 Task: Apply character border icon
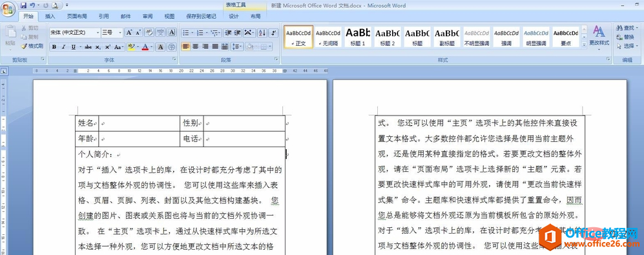coord(172,32)
